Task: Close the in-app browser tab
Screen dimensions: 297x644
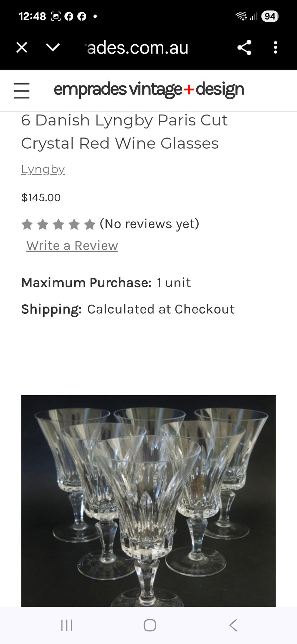Action: [x=22, y=48]
